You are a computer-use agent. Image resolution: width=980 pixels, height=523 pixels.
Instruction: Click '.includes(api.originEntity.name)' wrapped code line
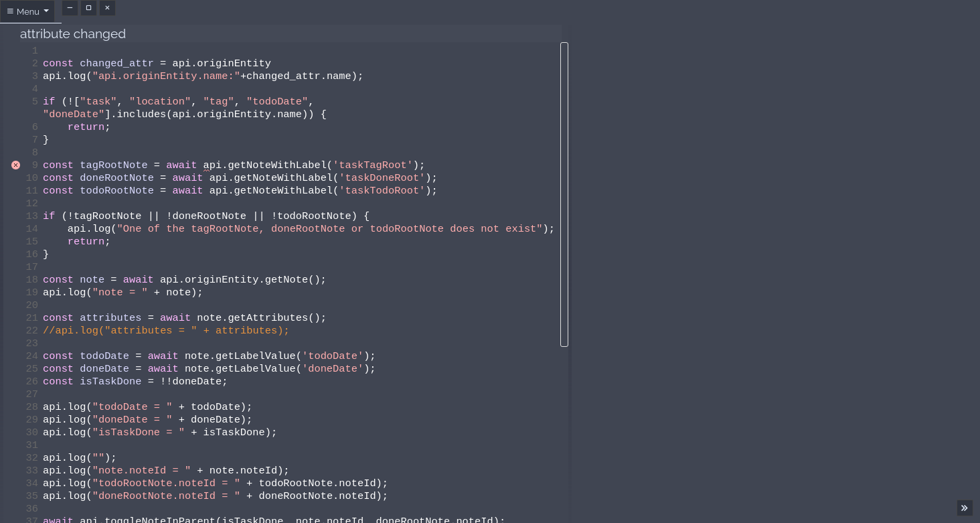[185, 114]
